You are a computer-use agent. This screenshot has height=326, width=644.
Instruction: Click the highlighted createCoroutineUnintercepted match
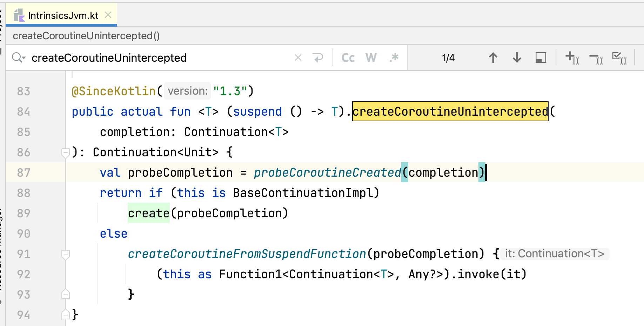click(x=450, y=111)
